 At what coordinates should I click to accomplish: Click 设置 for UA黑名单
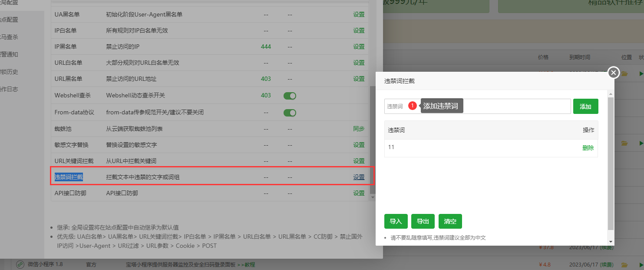[359, 14]
